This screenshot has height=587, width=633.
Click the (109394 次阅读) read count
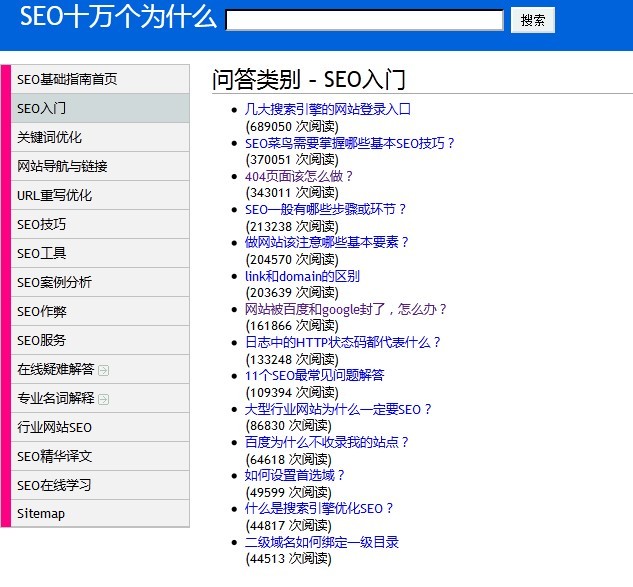(x=292, y=392)
